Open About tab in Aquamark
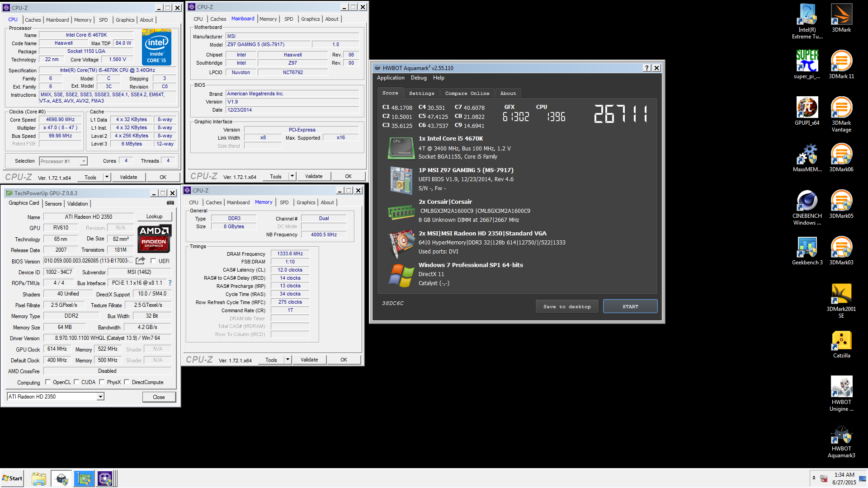868x488 pixels. [508, 93]
